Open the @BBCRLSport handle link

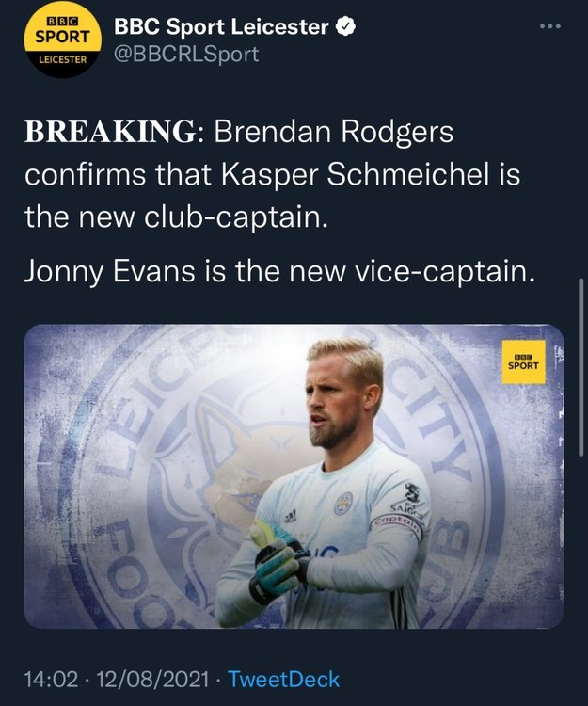tap(186, 55)
